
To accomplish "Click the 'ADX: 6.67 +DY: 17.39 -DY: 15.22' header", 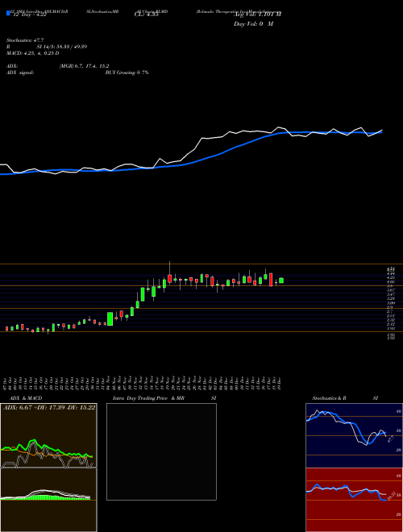I will pos(49,408).
